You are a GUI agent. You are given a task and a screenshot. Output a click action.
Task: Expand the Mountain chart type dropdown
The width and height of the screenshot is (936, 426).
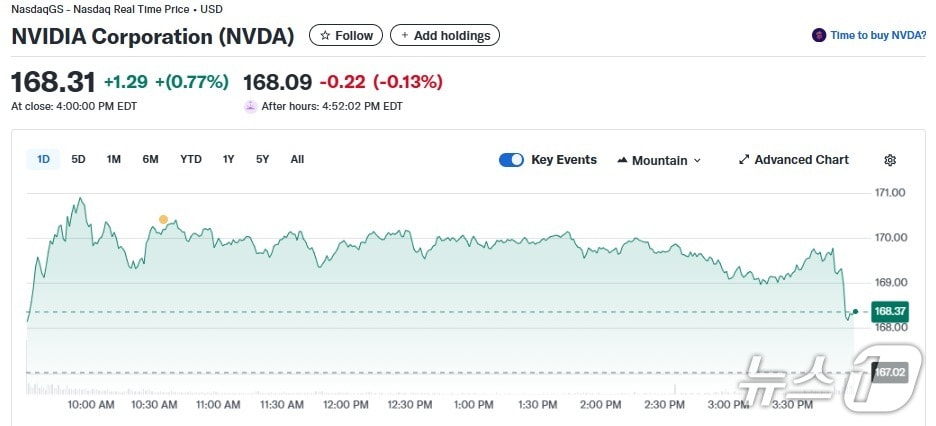[697, 160]
